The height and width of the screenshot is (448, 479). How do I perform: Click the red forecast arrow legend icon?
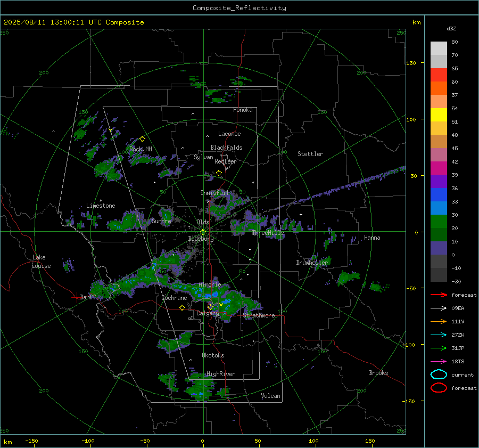coord(439,295)
